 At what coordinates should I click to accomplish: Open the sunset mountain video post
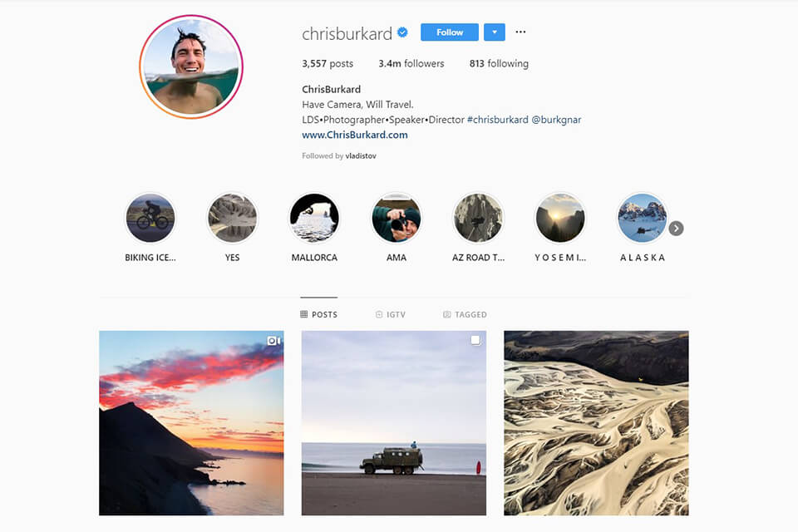pyautogui.click(x=191, y=423)
